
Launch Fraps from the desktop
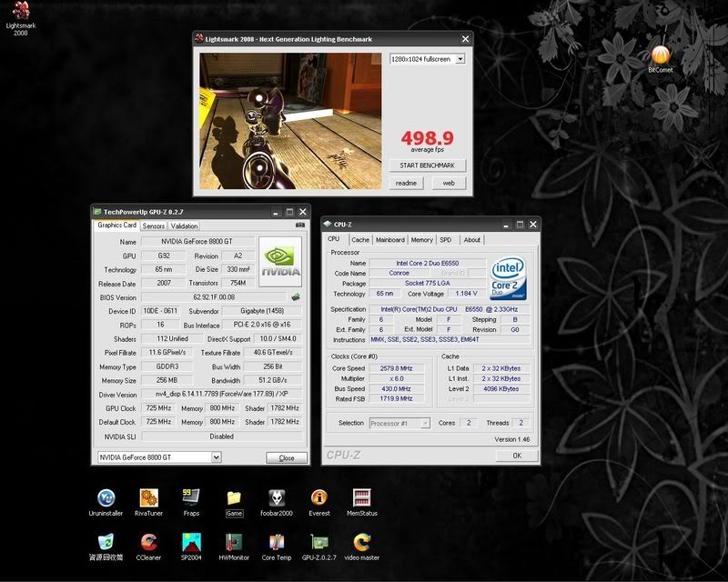[191, 498]
